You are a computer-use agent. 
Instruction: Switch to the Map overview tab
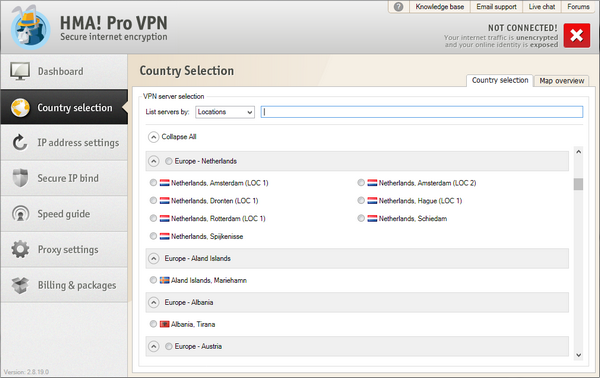[561, 81]
